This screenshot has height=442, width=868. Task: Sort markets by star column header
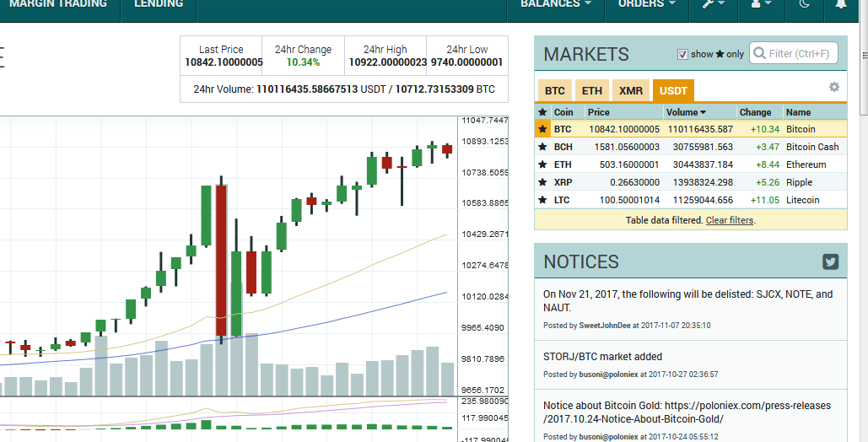[542, 112]
